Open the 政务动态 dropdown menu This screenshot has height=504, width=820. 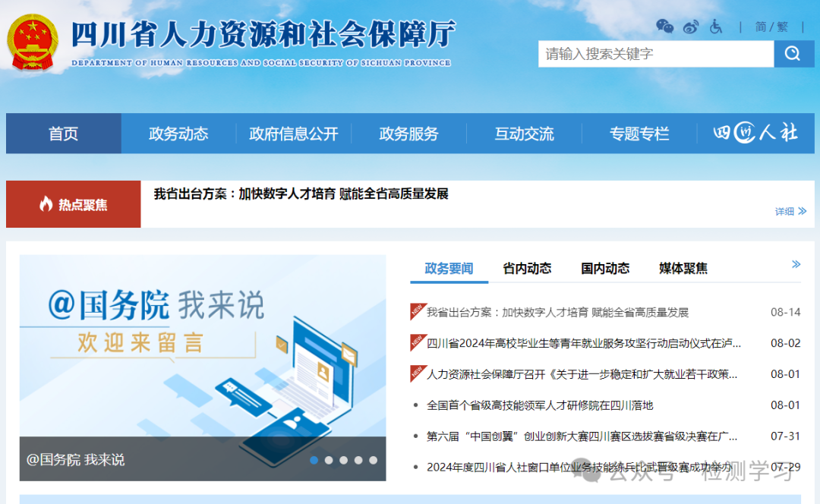pyautogui.click(x=179, y=134)
